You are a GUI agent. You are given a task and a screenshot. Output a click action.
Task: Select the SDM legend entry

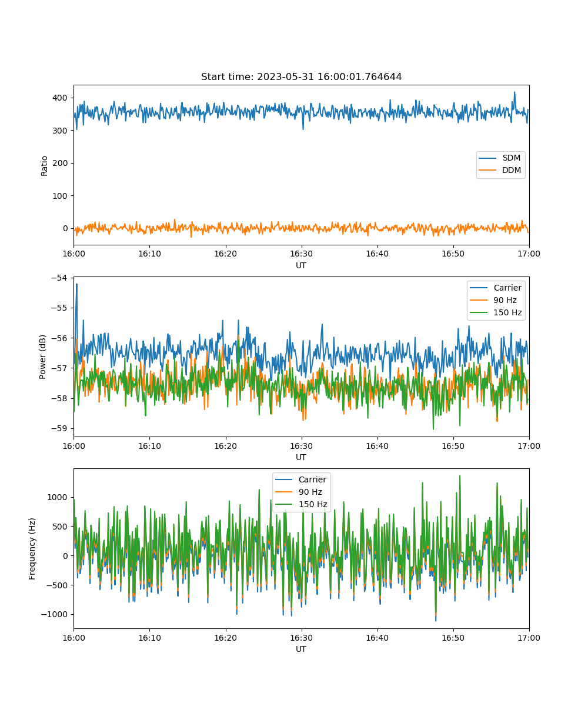pyautogui.click(x=500, y=158)
